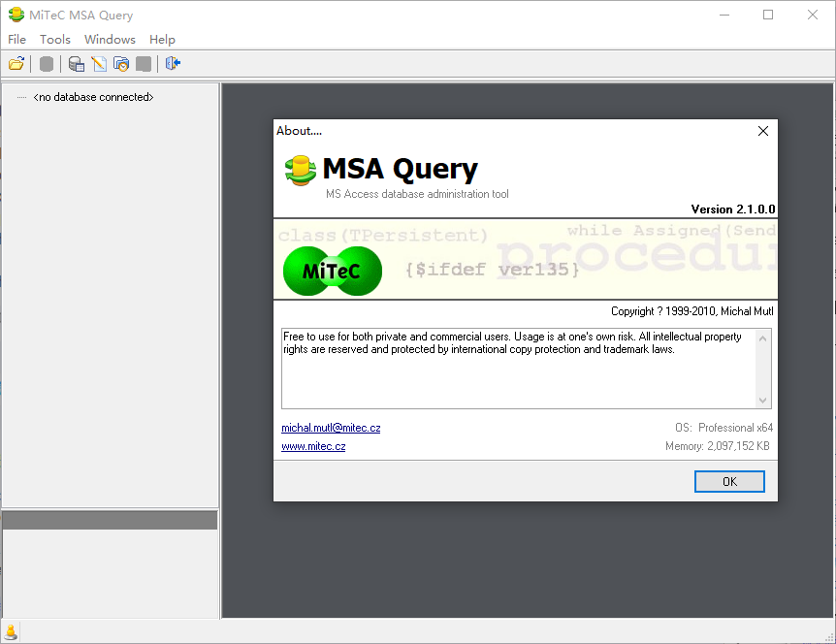The image size is (836, 644).
Task: Open recent databases via folder-with-clock icon
Action: coord(120,64)
